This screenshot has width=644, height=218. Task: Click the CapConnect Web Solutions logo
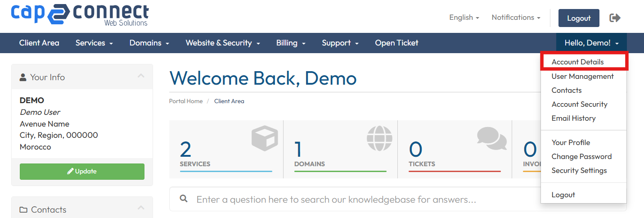coord(80,15)
